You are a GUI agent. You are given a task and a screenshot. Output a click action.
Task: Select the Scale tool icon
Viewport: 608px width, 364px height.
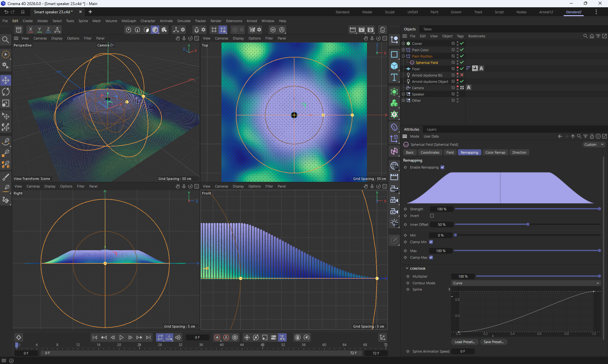[6, 103]
